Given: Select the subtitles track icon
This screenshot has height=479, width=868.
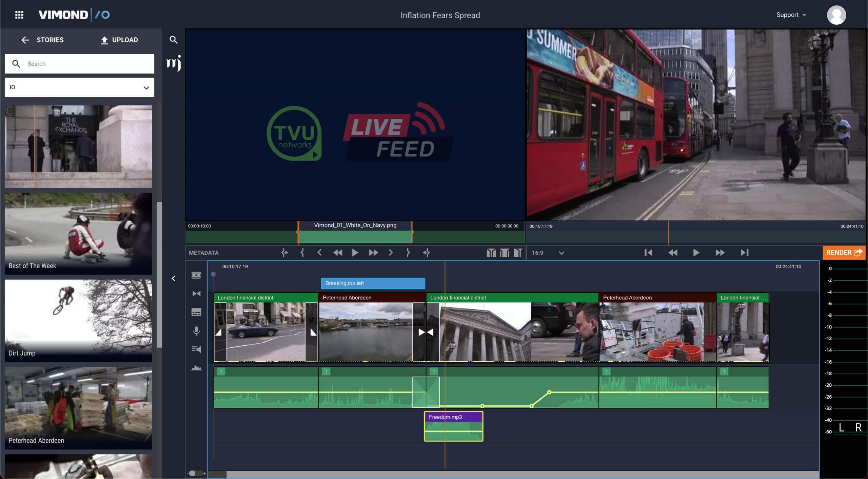Looking at the screenshot, I should tap(196, 312).
